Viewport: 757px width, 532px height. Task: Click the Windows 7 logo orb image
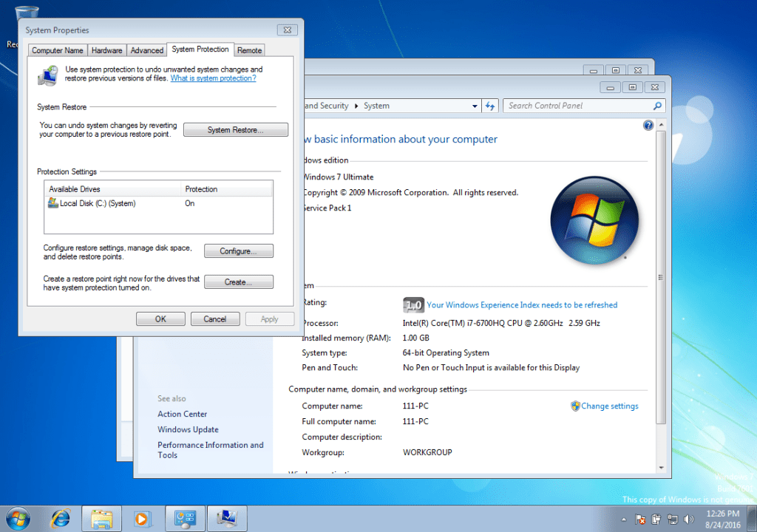pyautogui.click(x=594, y=221)
